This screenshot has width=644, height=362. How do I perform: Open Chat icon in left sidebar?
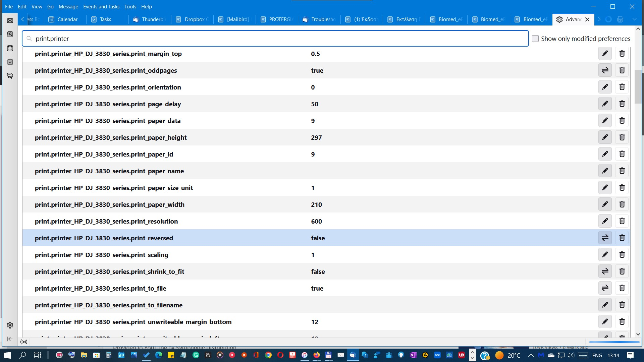coord(10,76)
